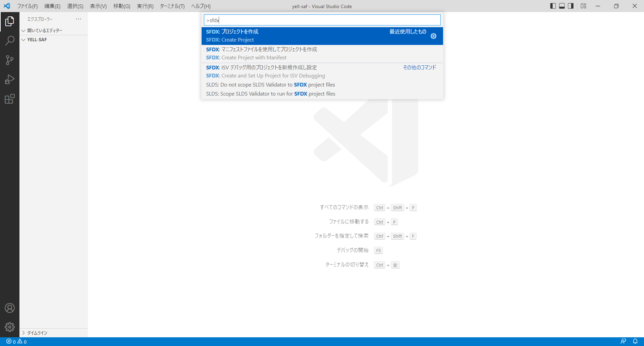
Task: Minimize the VS Code window
Action: [x=598, y=6]
